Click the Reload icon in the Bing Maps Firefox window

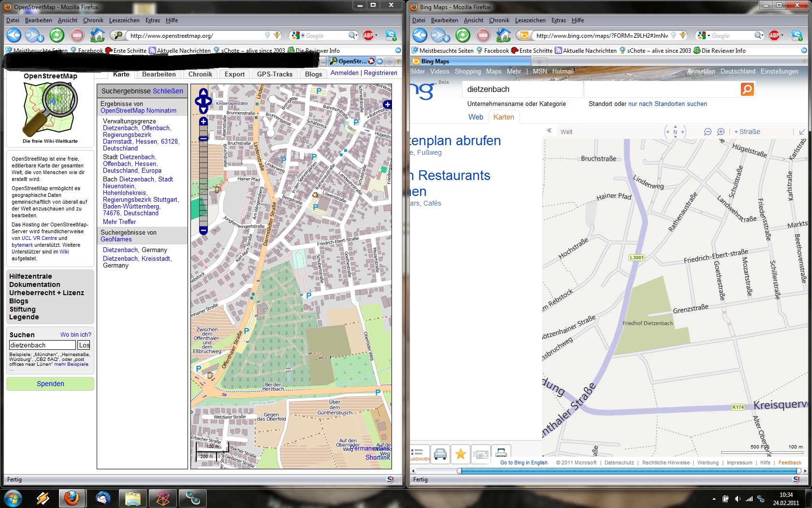point(463,35)
